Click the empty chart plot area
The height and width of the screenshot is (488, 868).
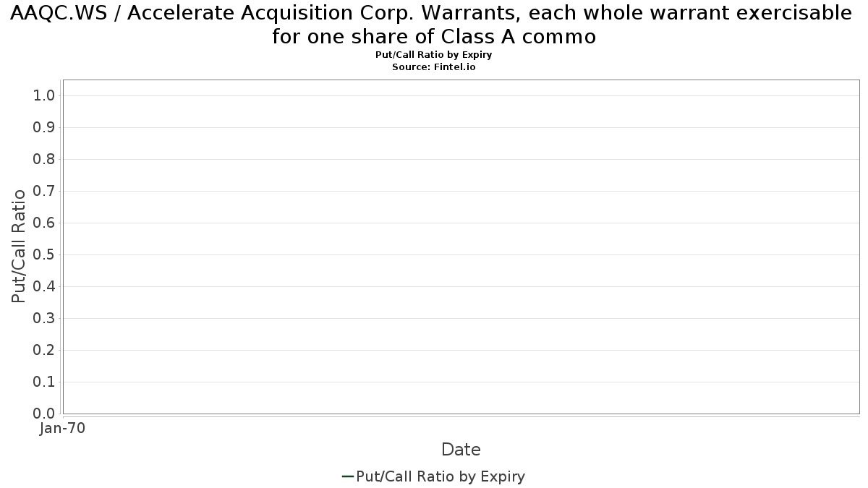click(x=461, y=247)
